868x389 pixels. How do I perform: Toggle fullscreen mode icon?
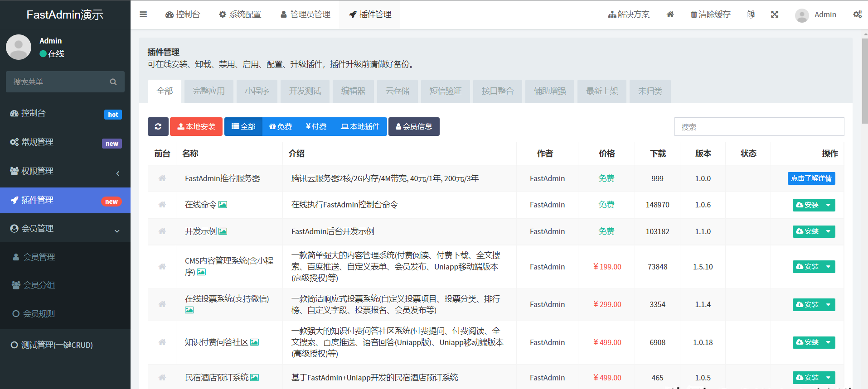coord(775,14)
